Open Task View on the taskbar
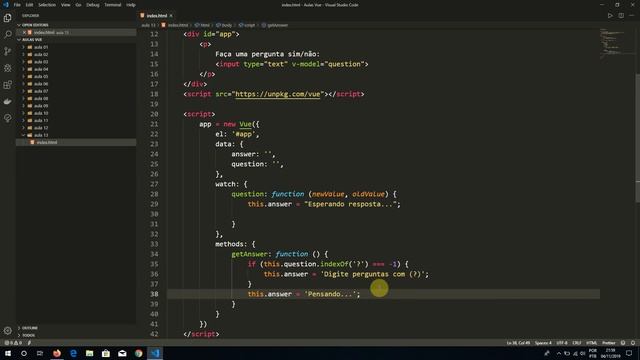This screenshot has width=640, height=360. tap(40, 353)
